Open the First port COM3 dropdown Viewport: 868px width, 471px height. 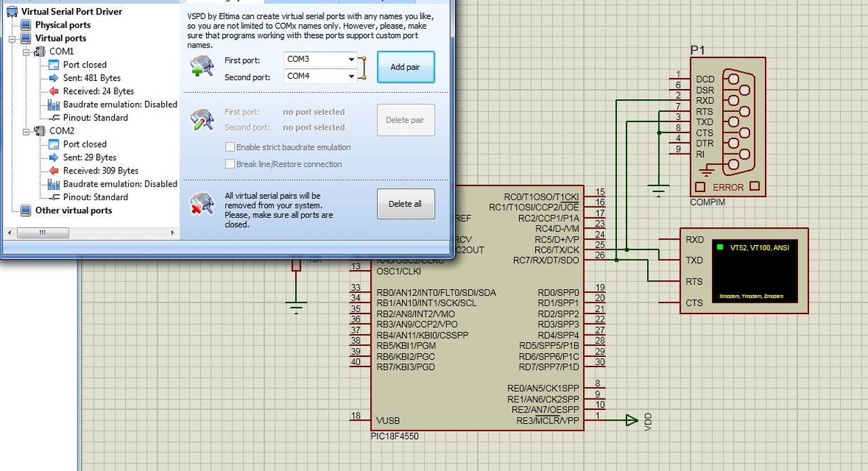351,60
